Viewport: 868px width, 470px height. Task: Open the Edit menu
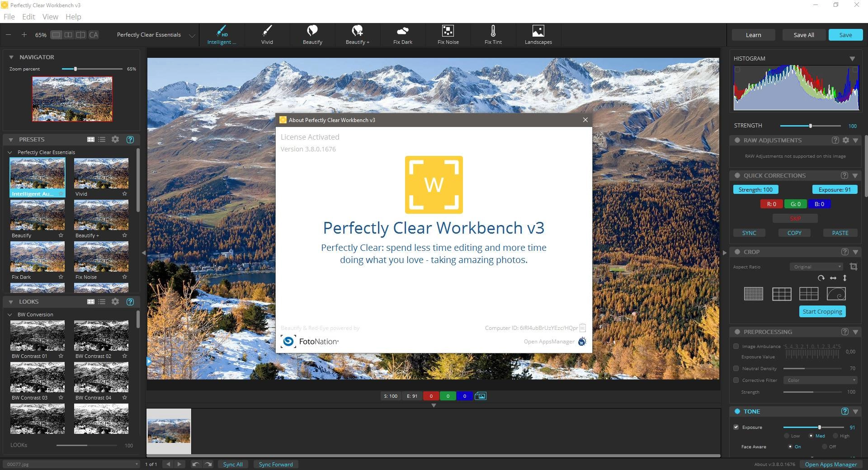click(x=28, y=17)
